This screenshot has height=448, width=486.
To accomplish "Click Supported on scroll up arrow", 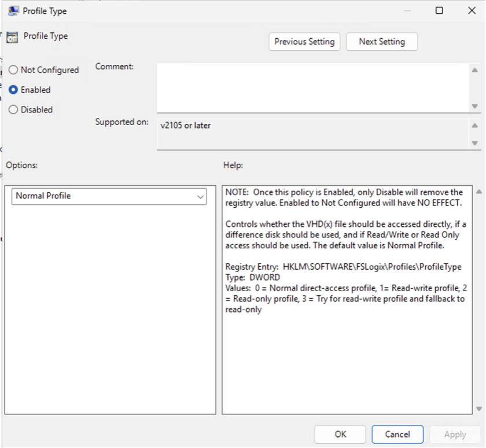I will (474, 126).
